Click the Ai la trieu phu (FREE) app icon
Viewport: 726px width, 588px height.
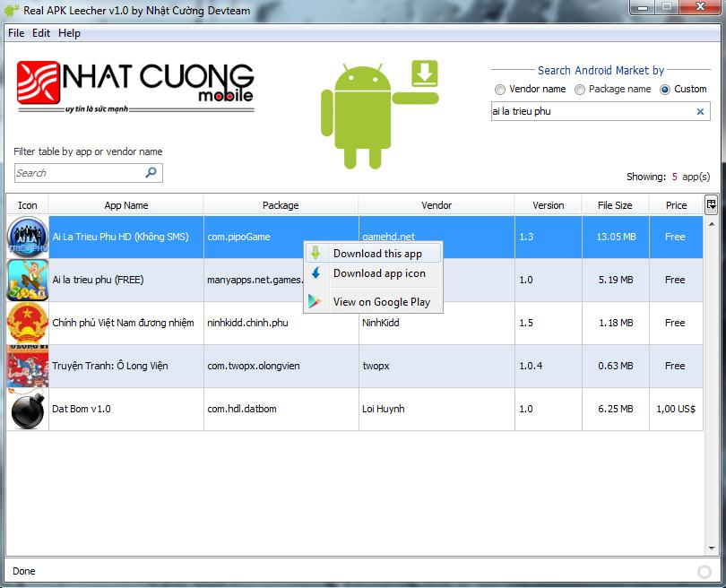(x=27, y=280)
